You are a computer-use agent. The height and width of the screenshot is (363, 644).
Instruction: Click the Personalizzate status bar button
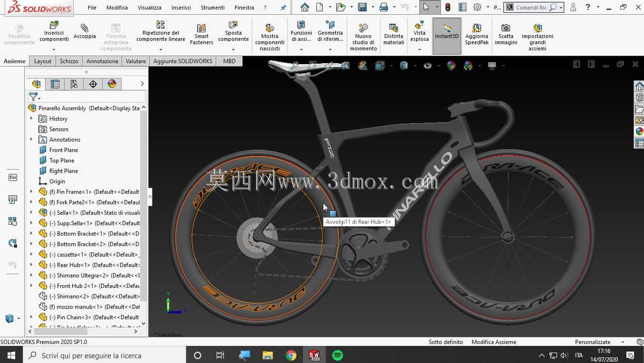tap(593, 342)
